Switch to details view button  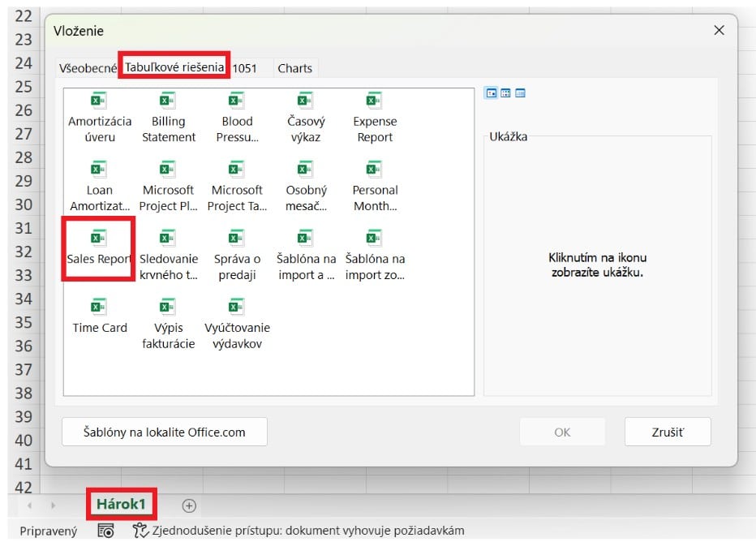click(520, 93)
